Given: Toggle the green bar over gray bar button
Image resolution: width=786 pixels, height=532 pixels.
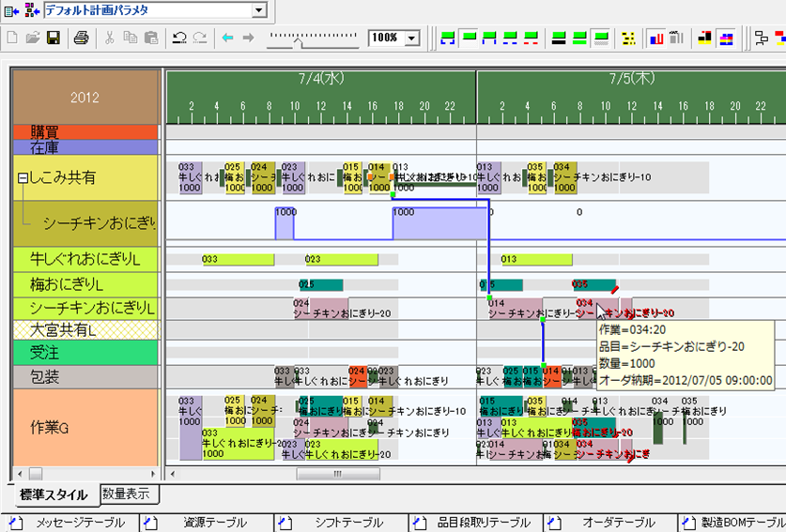Looking at the screenshot, I should click(600, 38).
